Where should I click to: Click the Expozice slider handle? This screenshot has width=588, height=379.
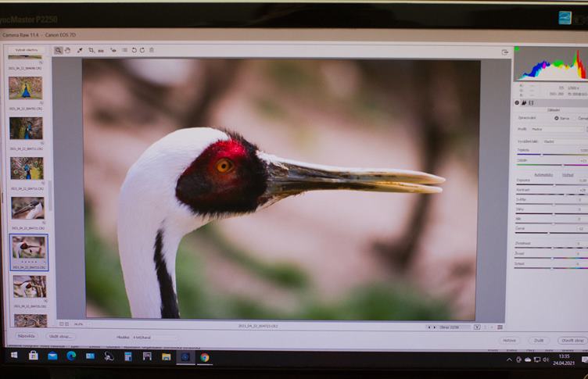tap(554, 185)
